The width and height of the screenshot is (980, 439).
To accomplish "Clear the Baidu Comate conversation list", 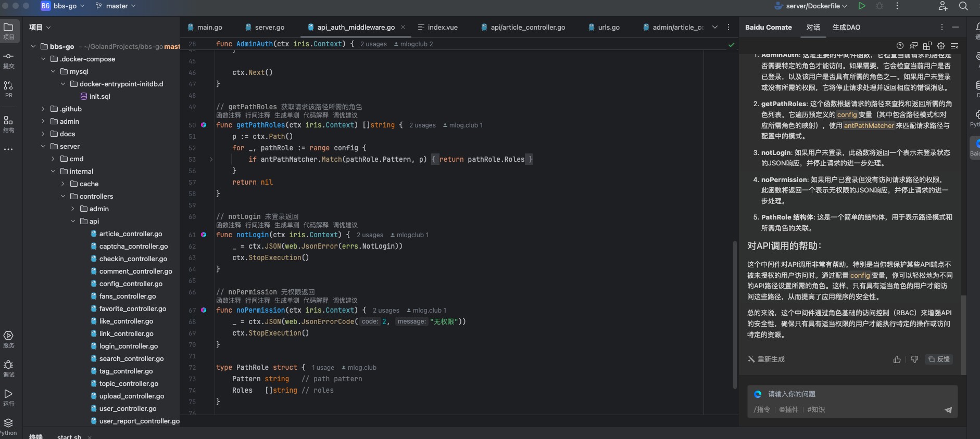I will pos(954,46).
